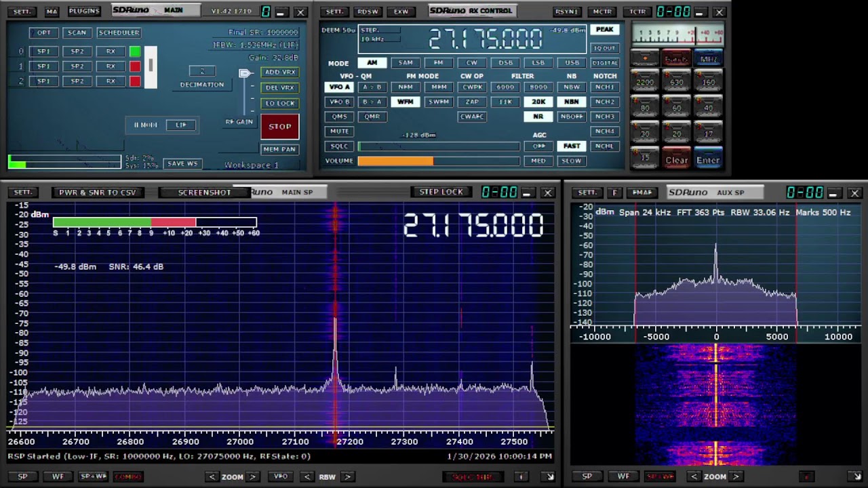The height and width of the screenshot is (488, 868).
Task: Click the green VRX 0 status indicator
Action: click(135, 52)
